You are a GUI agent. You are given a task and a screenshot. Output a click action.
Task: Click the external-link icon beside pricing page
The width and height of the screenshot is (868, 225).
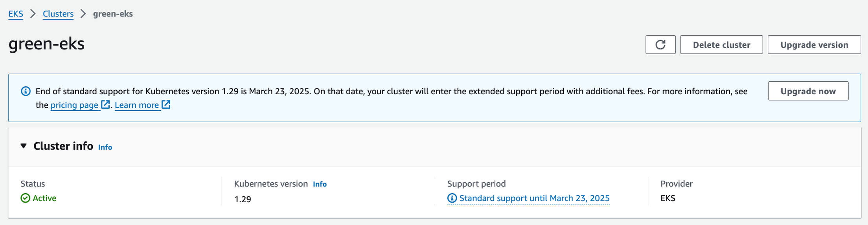tap(105, 104)
